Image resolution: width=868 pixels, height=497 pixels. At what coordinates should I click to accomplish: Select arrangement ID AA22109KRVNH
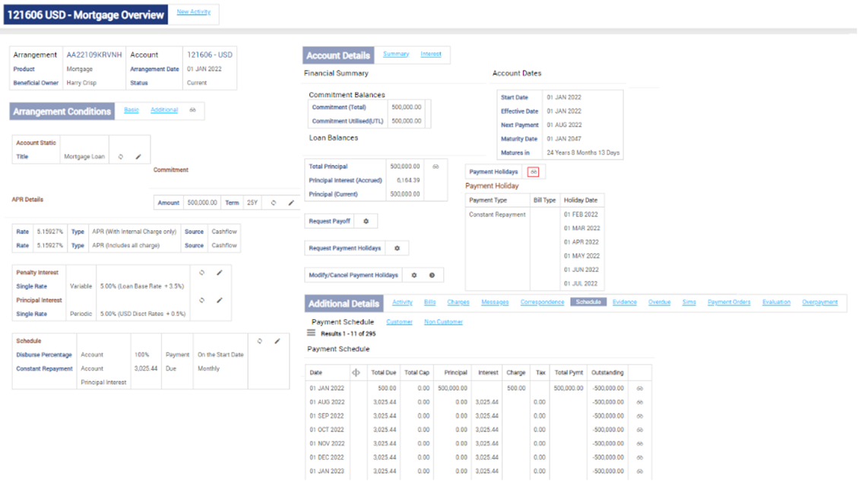[94, 55]
